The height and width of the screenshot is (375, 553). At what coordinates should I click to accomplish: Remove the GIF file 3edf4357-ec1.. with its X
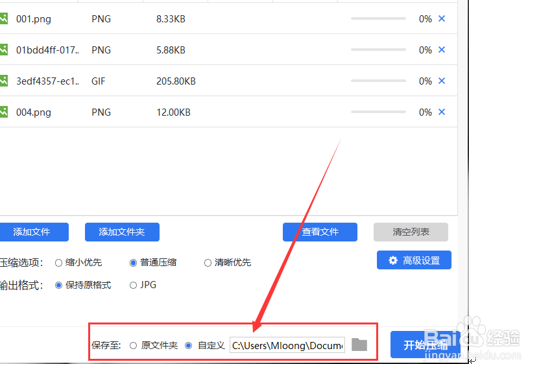coord(442,81)
